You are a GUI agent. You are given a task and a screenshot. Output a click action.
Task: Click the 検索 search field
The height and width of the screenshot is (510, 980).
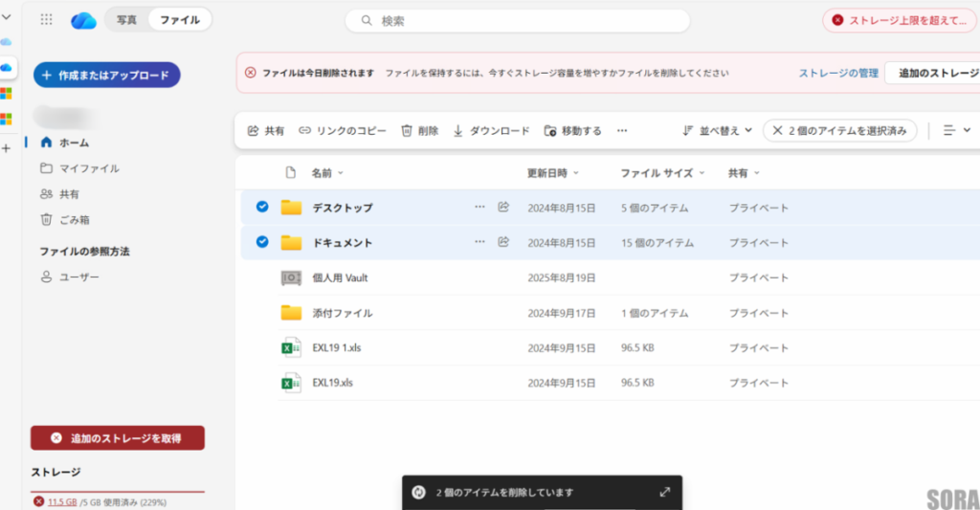coord(517,20)
